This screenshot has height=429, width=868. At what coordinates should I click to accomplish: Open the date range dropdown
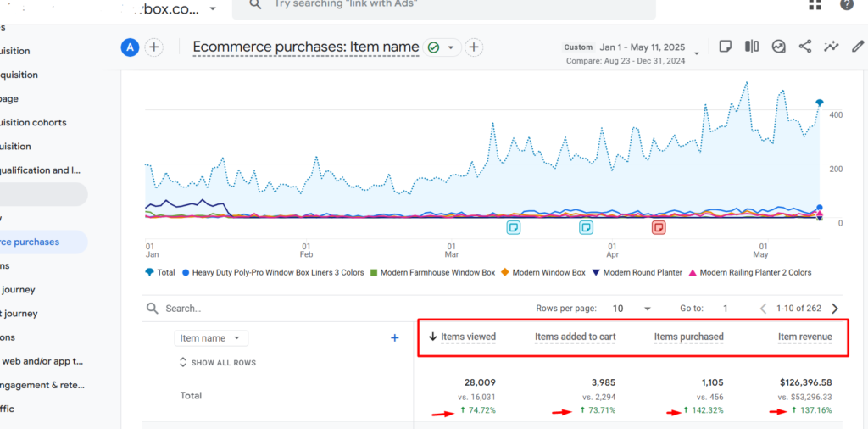(x=697, y=53)
